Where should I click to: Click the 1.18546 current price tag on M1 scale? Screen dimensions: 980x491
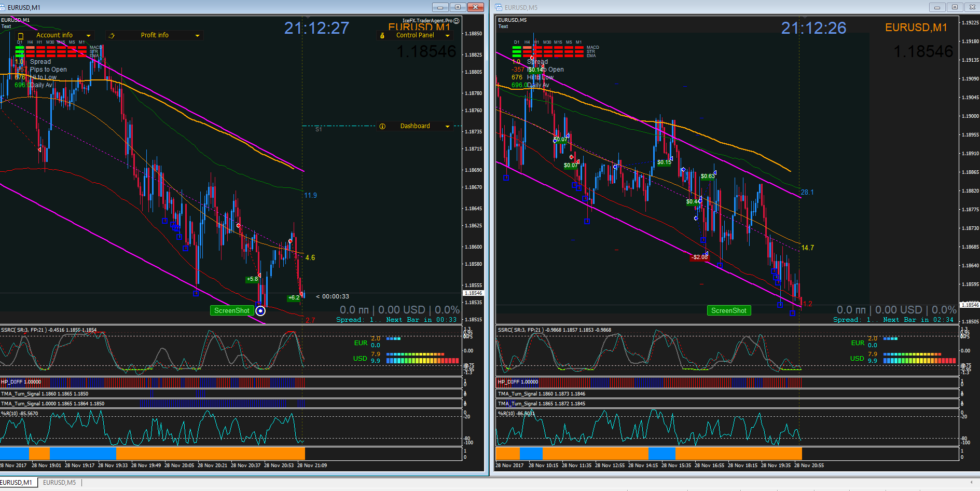pos(473,293)
